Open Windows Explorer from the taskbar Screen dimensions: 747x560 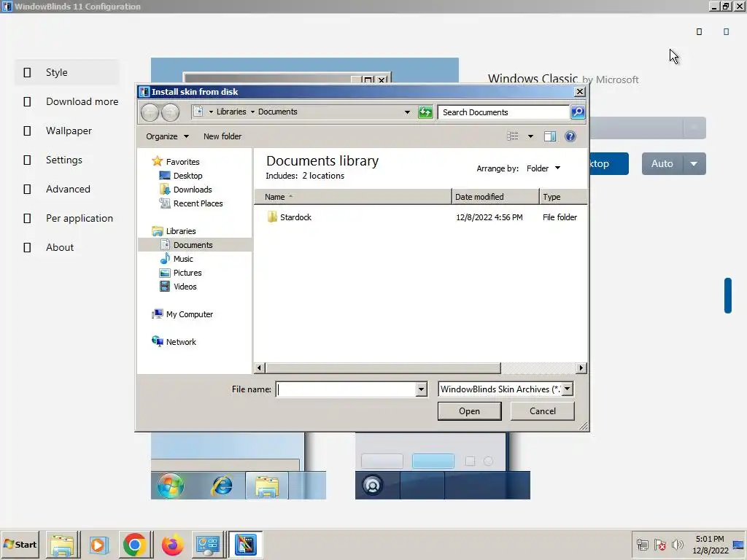pyautogui.click(x=63, y=545)
